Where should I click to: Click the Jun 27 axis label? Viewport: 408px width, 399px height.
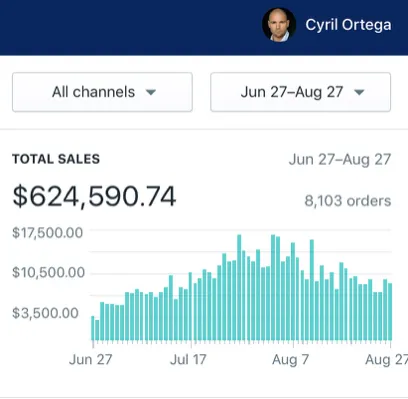91,360
